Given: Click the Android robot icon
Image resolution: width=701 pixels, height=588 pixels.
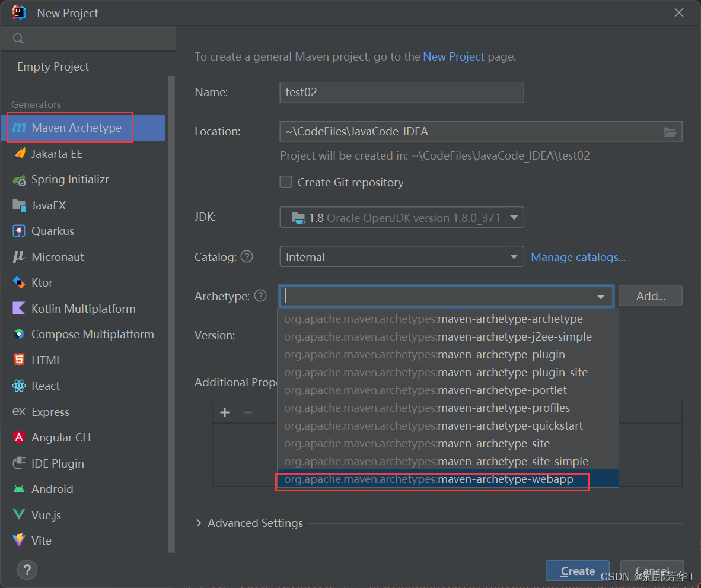Looking at the screenshot, I should 19,489.
